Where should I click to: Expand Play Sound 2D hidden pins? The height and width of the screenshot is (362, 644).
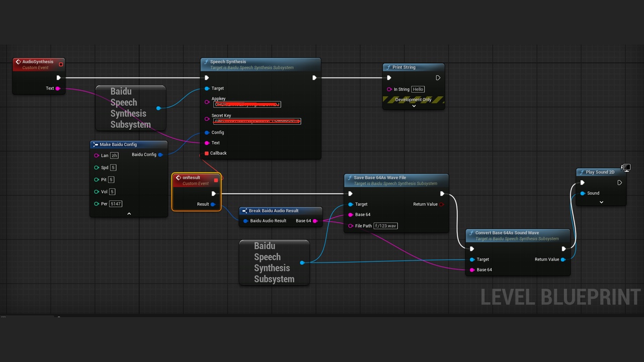click(601, 202)
